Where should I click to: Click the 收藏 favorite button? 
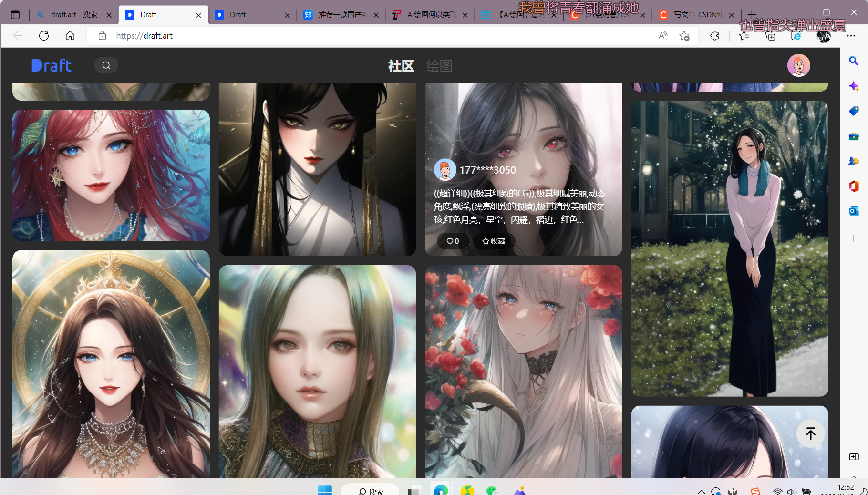click(x=494, y=241)
